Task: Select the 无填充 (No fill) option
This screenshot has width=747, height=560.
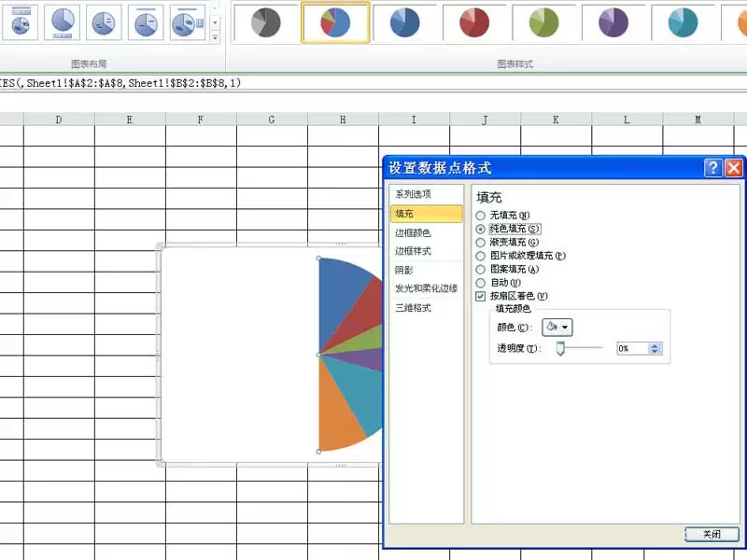Action: 480,215
